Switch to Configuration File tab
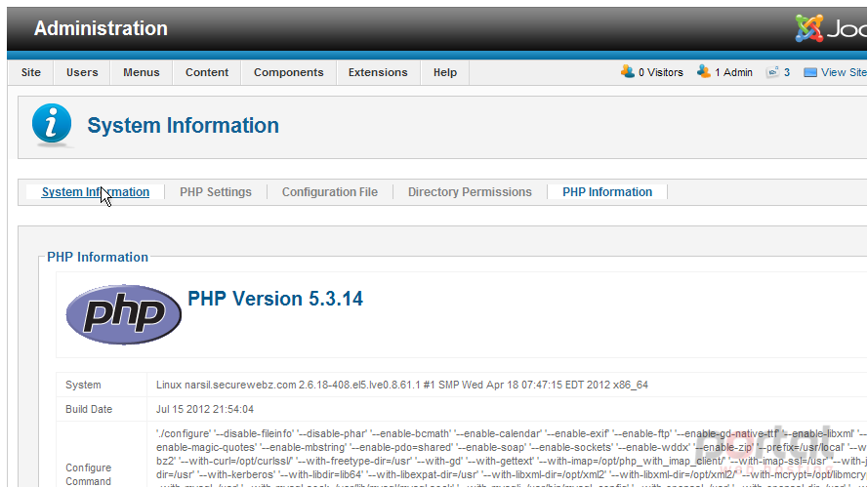Viewport: 868px width, 488px height. coord(329,192)
